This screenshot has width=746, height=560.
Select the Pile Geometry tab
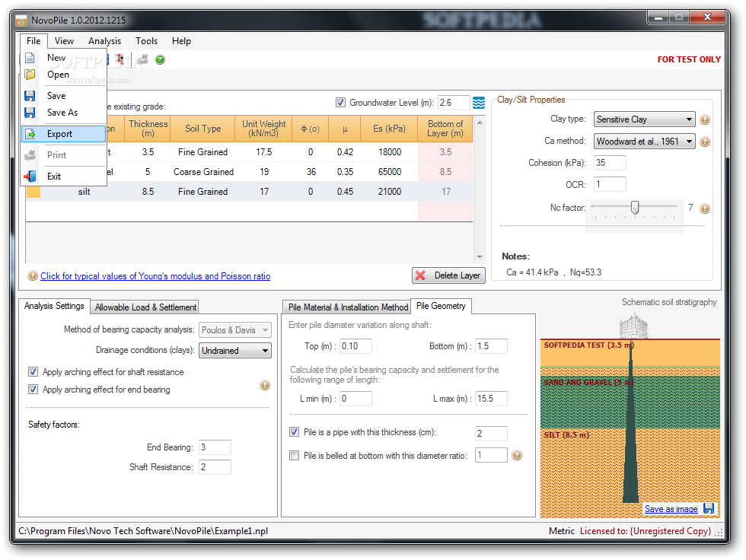click(441, 306)
